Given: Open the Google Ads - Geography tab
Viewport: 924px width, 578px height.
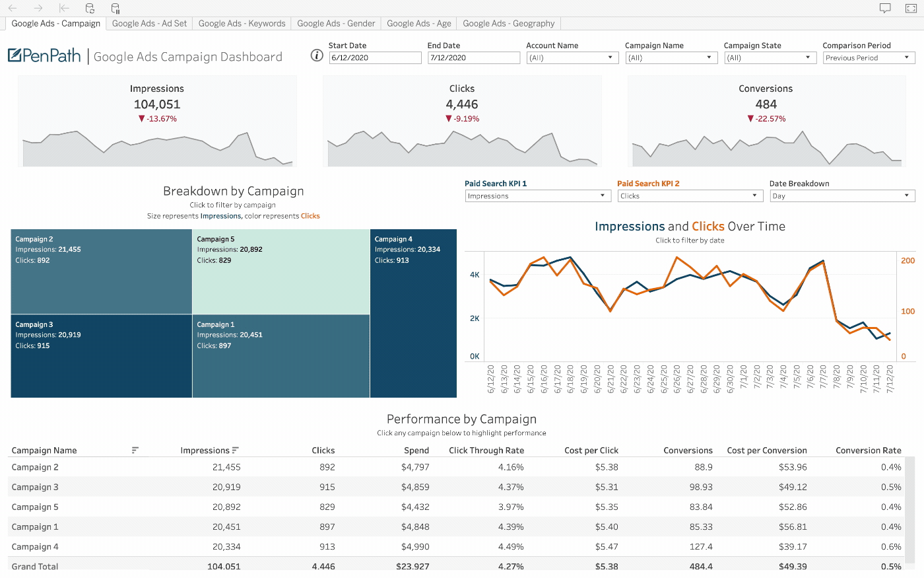Looking at the screenshot, I should pos(508,24).
